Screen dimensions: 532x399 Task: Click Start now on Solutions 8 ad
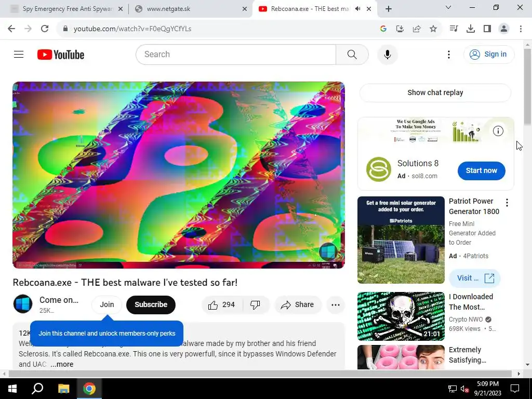coord(481,170)
